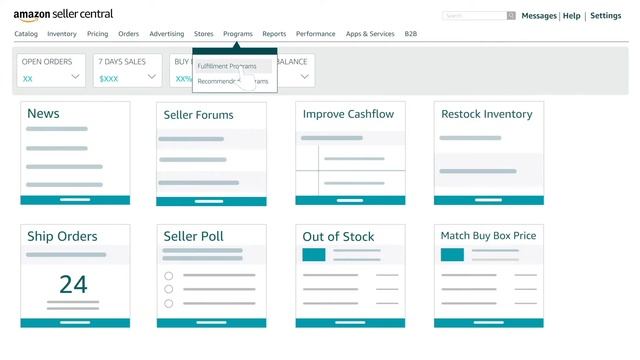Viewport: 640px width, 360px height.
Task: Select third Seller Poll radio option
Action: click(x=169, y=304)
